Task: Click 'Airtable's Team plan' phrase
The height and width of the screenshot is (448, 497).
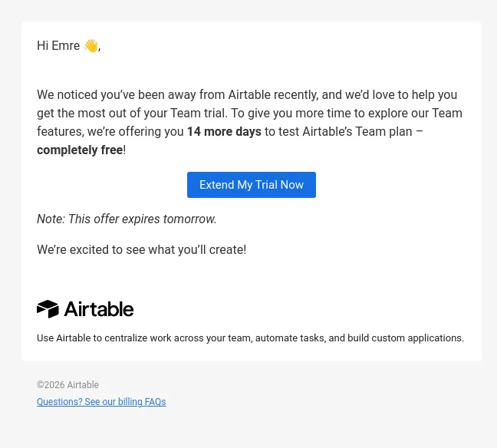Action: coord(357,132)
